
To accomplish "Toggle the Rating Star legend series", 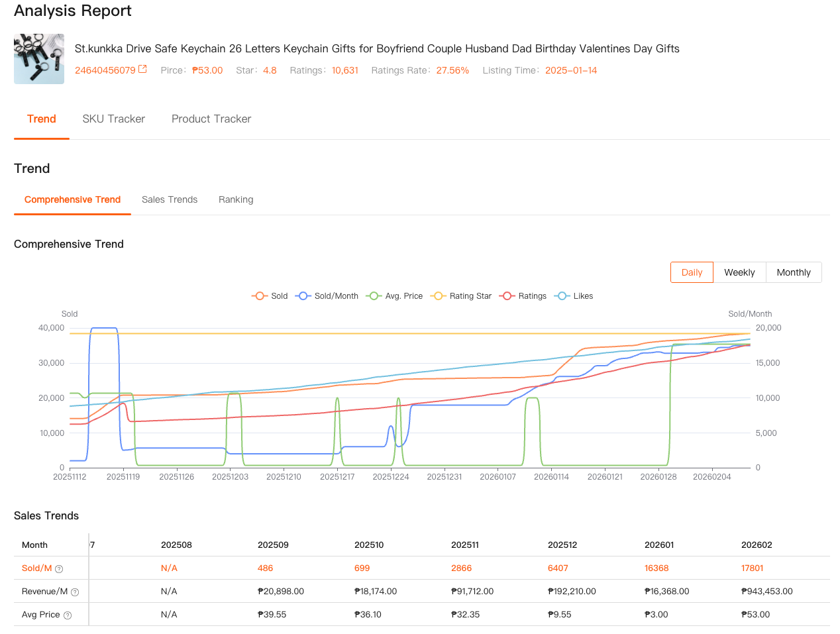I will (461, 296).
